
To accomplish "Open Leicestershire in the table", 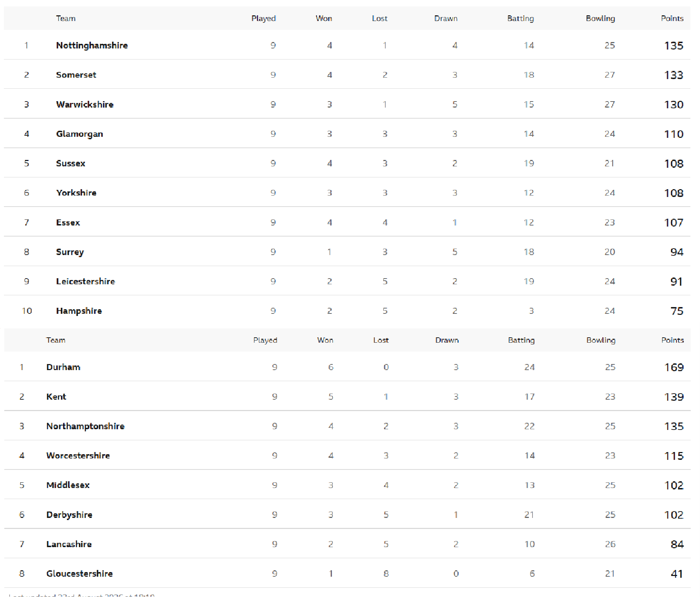I will 86,281.
